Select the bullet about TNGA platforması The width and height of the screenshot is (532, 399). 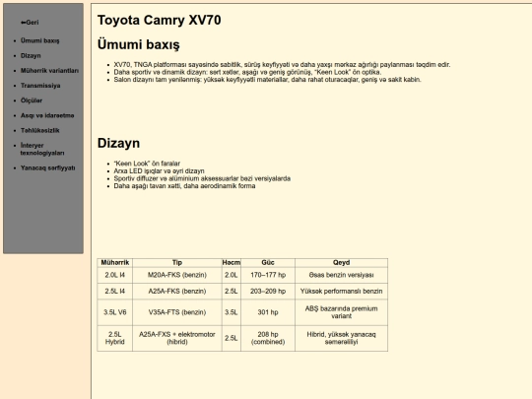(x=282, y=64)
